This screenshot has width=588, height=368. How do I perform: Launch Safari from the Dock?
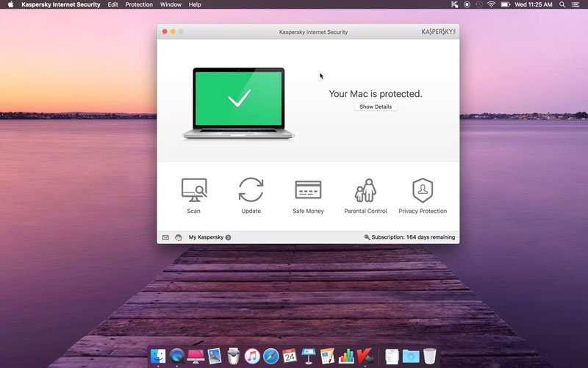click(x=270, y=356)
